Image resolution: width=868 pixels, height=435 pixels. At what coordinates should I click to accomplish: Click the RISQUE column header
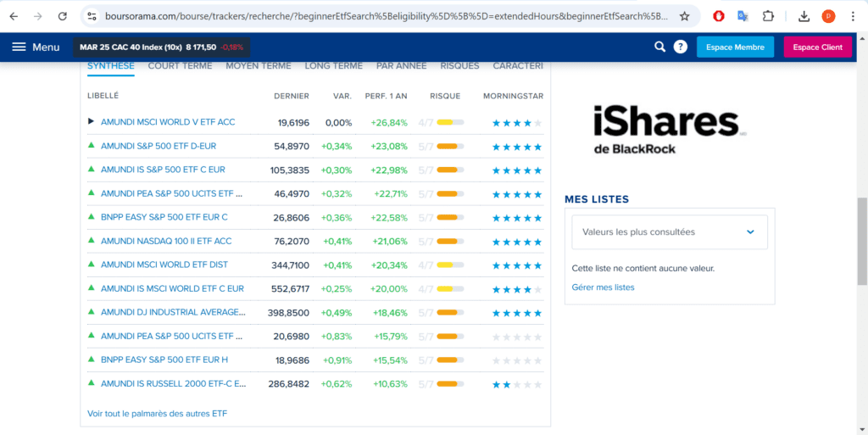(x=445, y=96)
